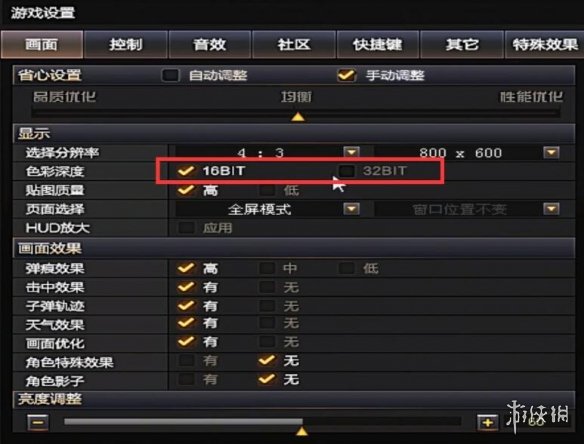Click the brightness minus button
The width and height of the screenshot is (584, 444).
38,422
